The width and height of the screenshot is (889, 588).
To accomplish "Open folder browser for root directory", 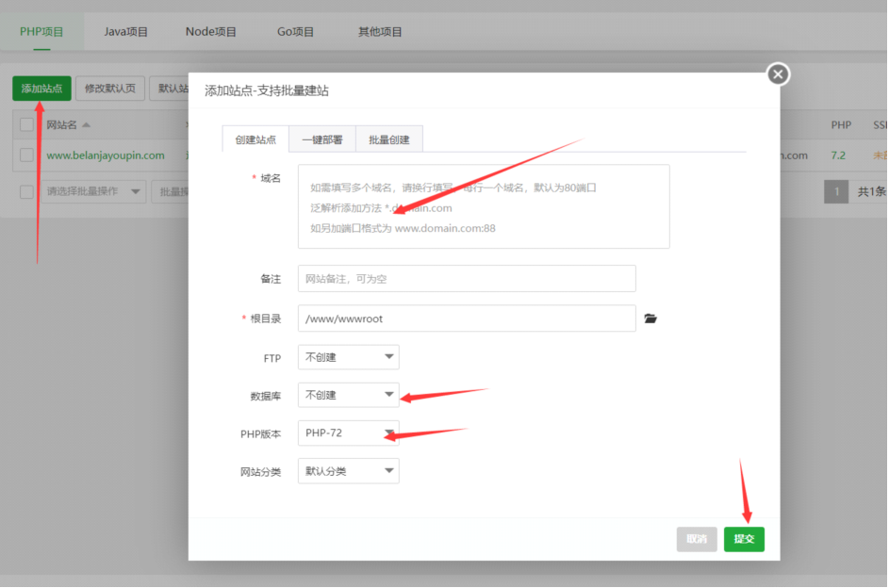I will pyautogui.click(x=650, y=318).
